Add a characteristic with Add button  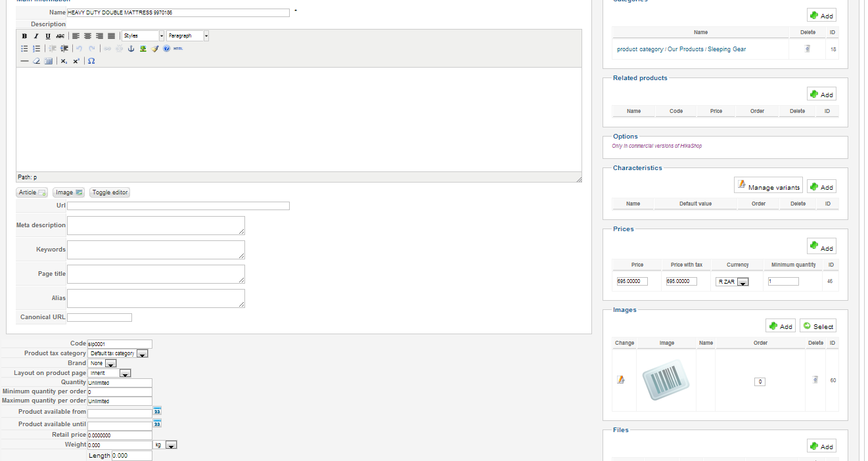(x=821, y=187)
